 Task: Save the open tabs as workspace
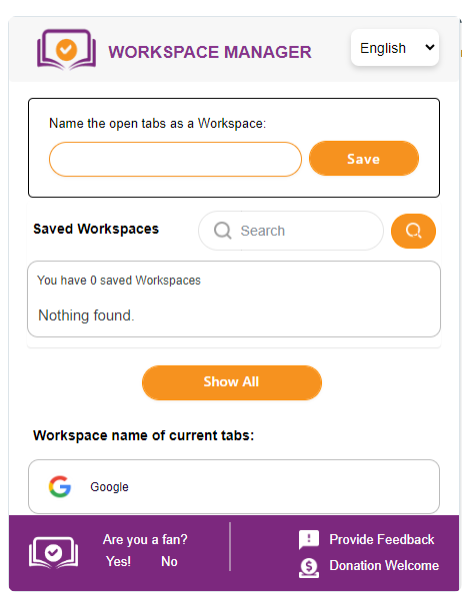[x=364, y=159]
